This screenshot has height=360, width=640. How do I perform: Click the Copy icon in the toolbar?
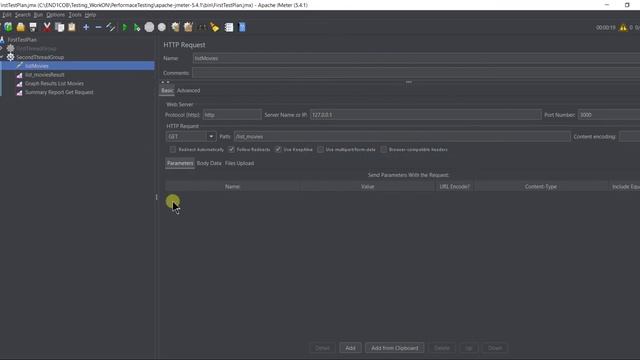pos(60,27)
